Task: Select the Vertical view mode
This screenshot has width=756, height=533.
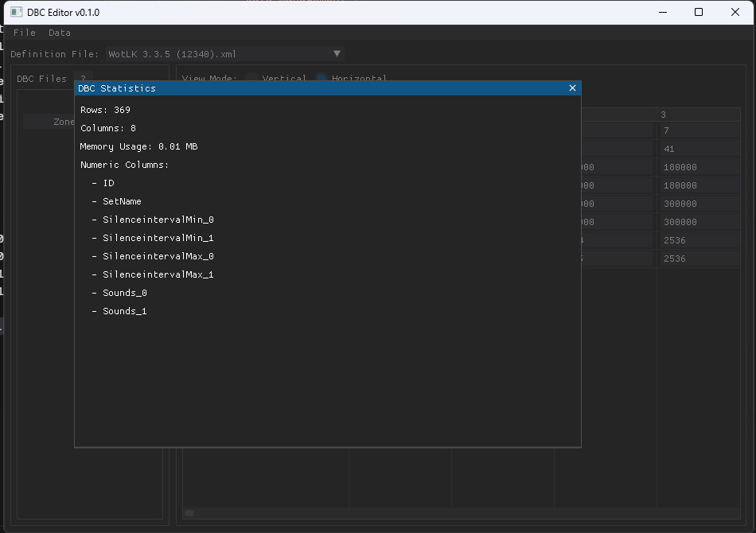Action: [x=251, y=78]
